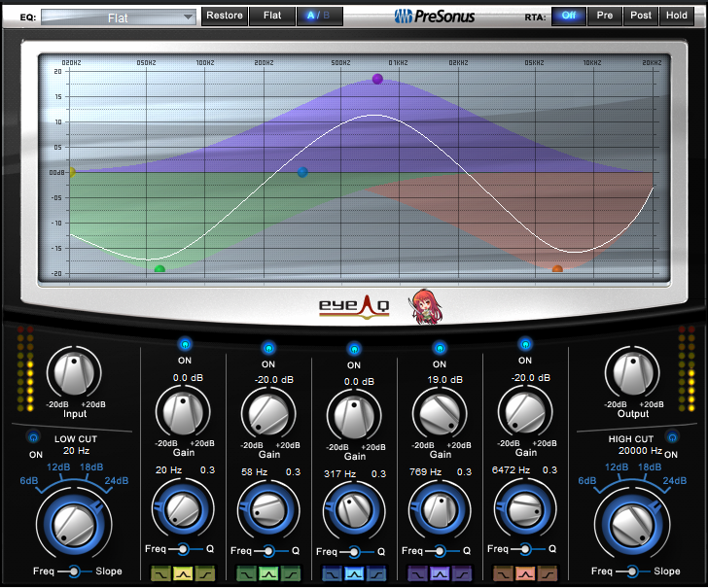Toggle ON button for the 58 Hz band
This screenshot has height=588, width=708.
click(x=268, y=348)
